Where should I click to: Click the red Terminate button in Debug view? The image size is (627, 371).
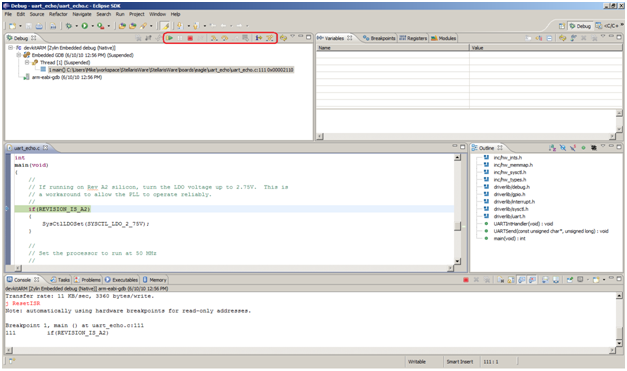(x=190, y=38)
